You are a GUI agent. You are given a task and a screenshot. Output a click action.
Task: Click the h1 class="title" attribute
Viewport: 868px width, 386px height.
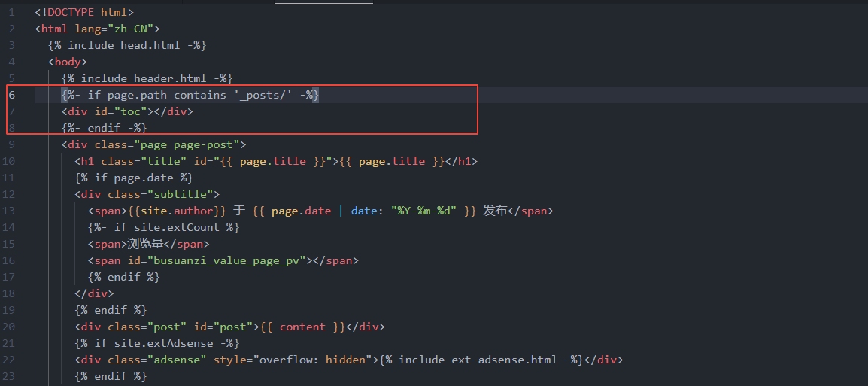(x=144, y=162)
